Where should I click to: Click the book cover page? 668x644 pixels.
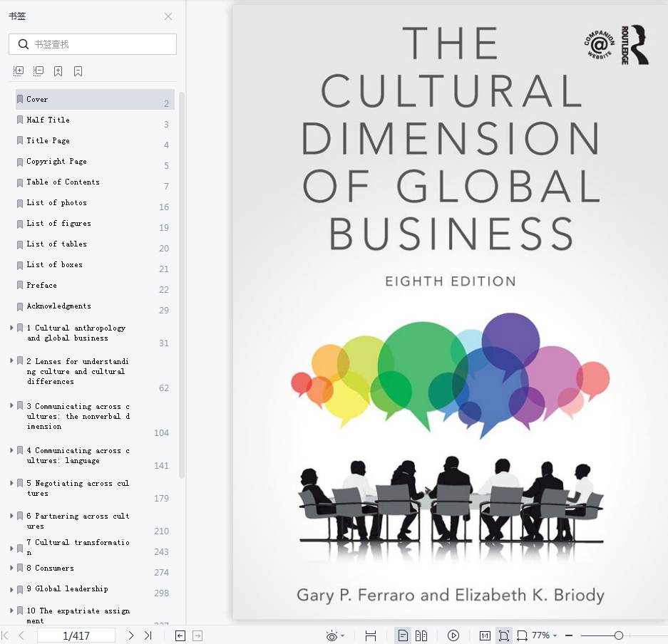point(451,312)
